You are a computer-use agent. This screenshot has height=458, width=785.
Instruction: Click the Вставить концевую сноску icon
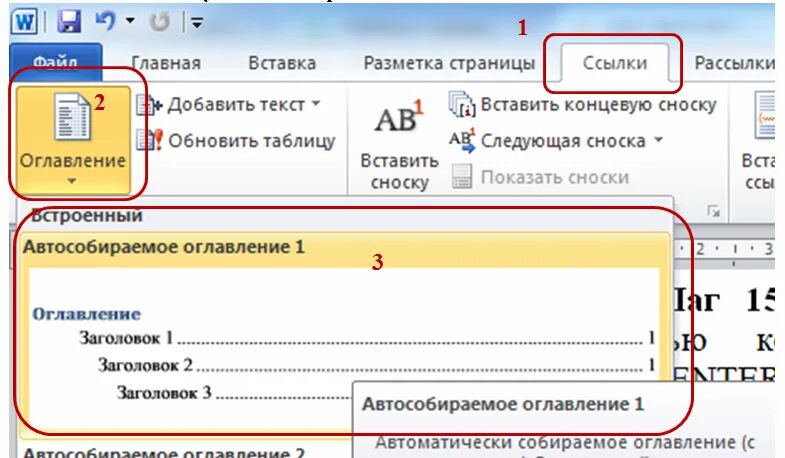click(x=462, y=104)
